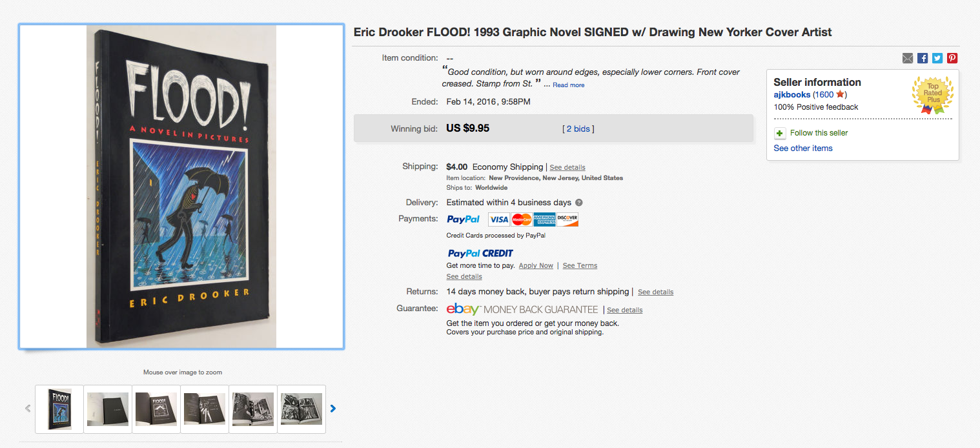Share listing on Twitter icon
The width and height of the screenshot is (980, 448).
pos(937,58)
